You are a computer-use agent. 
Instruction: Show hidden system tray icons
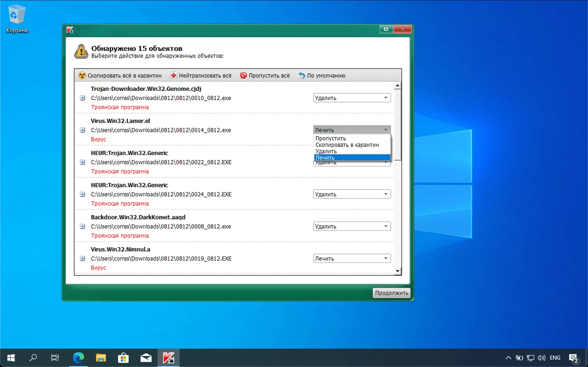(508, 358)
